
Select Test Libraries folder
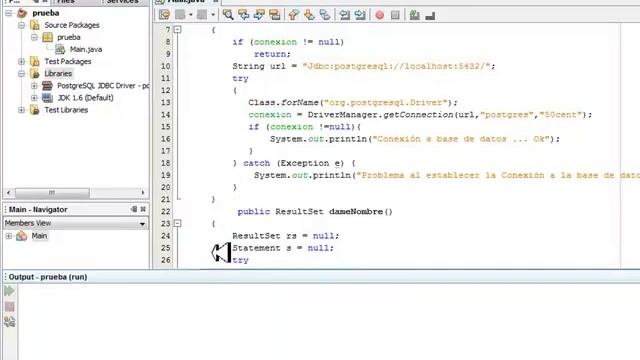(x=66, y=110)
